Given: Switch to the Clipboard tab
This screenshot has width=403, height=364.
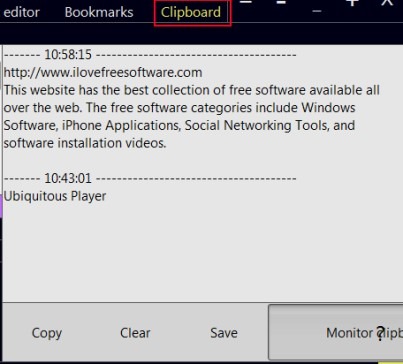Looking at the screenshot, I should pos(191,12).
